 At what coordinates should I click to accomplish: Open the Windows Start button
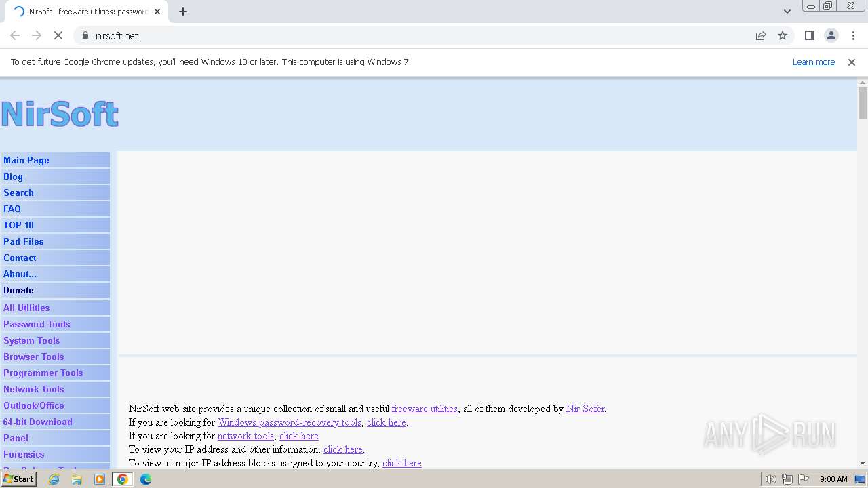click(x=19, y=479)
